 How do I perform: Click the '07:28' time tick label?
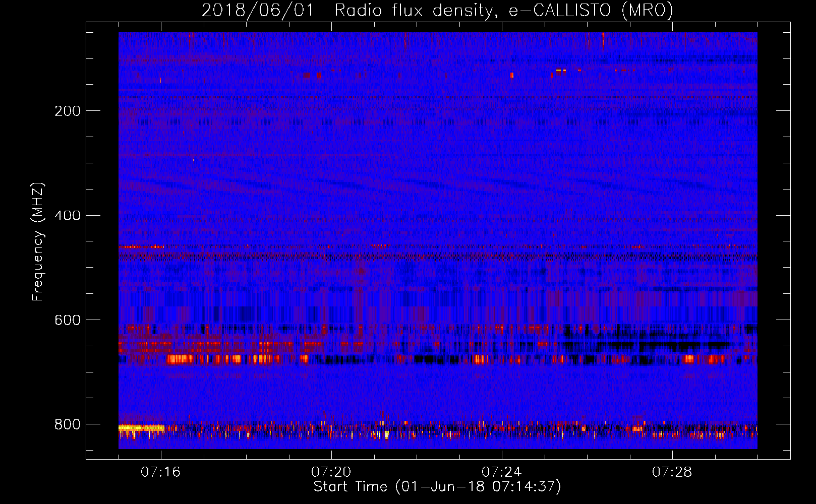coord(672,472)
